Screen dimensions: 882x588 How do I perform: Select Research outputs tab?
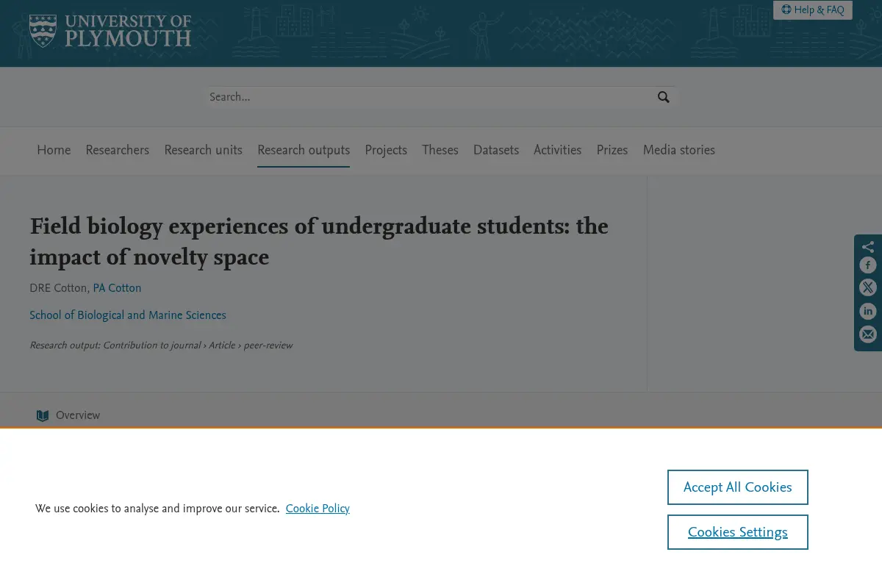[x=304, y=150]
